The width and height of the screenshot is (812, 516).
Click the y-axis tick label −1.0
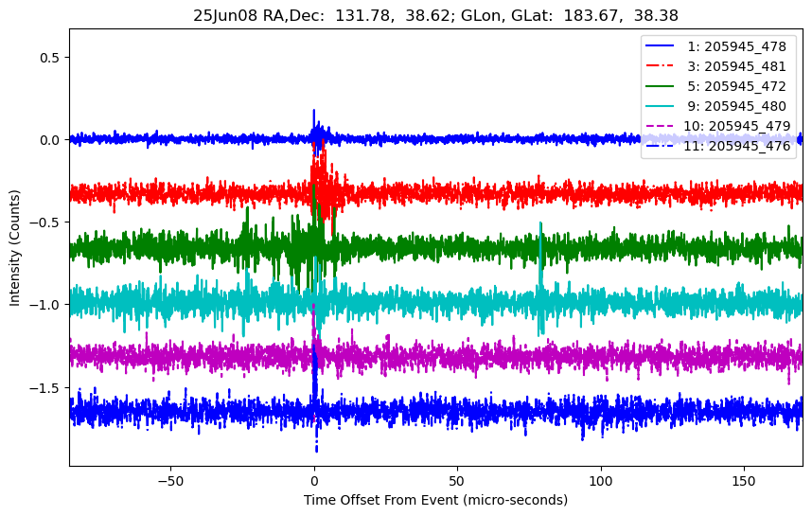coord(45,305)
